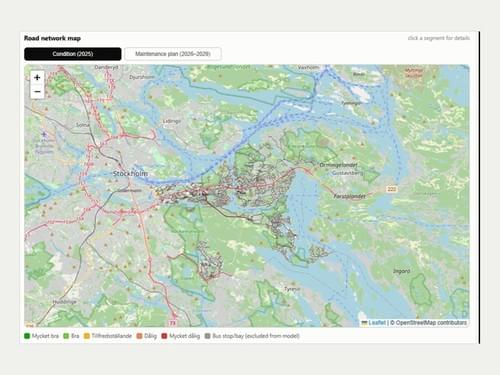Click the Solna label on the map

[x=83, y=125]
